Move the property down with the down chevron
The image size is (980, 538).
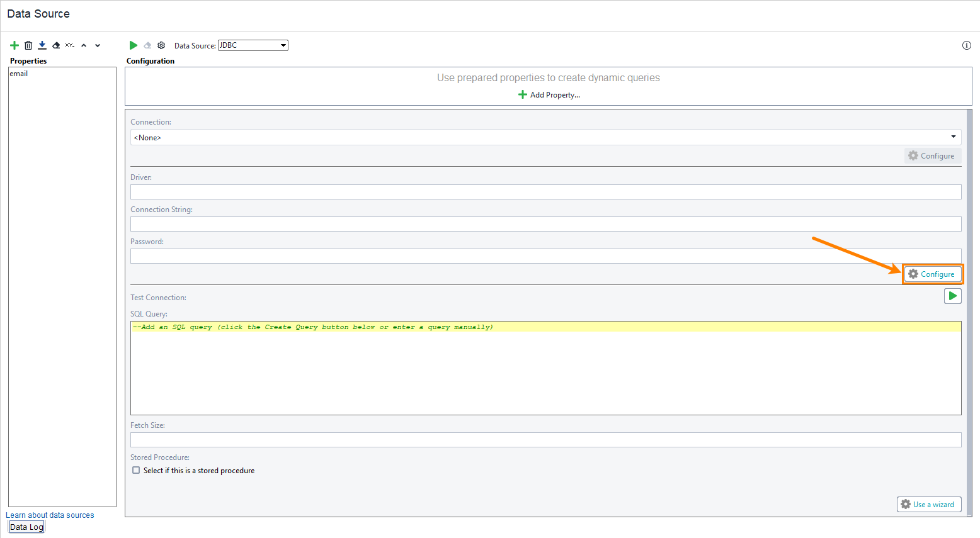click(x=98, y=45)
